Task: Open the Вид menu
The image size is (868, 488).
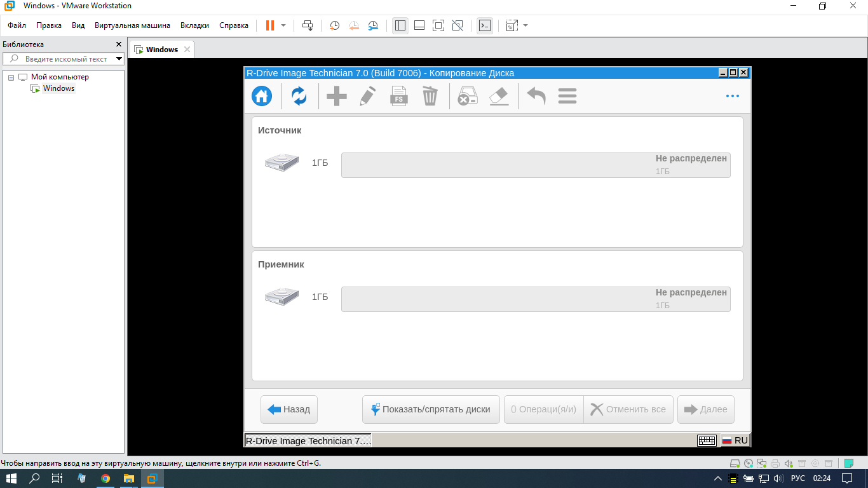Action: tap(78, 25)
